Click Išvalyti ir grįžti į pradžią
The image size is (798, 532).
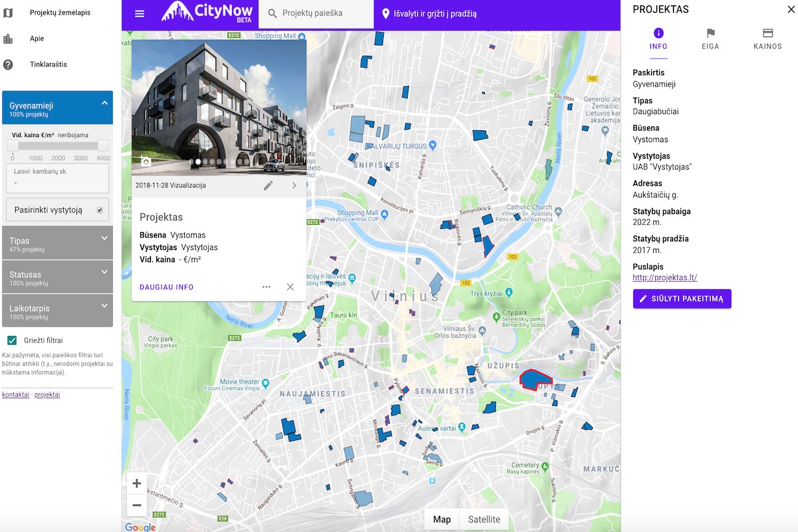(428, 14)
